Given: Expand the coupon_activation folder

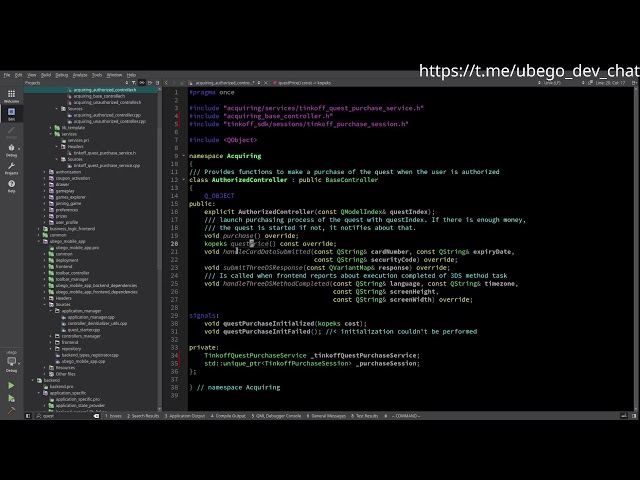Looking at the screenshot, I should (x=44, y=178).
